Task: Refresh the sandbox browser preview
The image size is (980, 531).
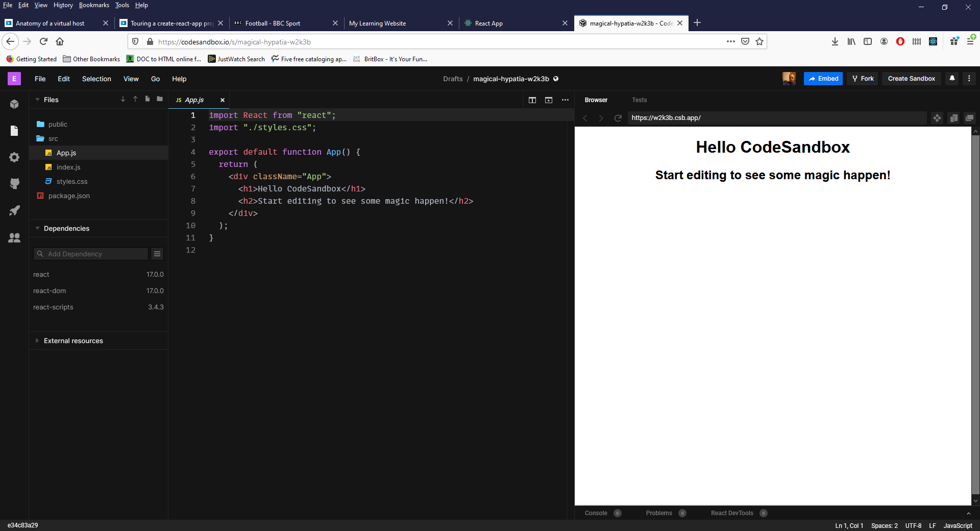Action: tap(618, 118)
